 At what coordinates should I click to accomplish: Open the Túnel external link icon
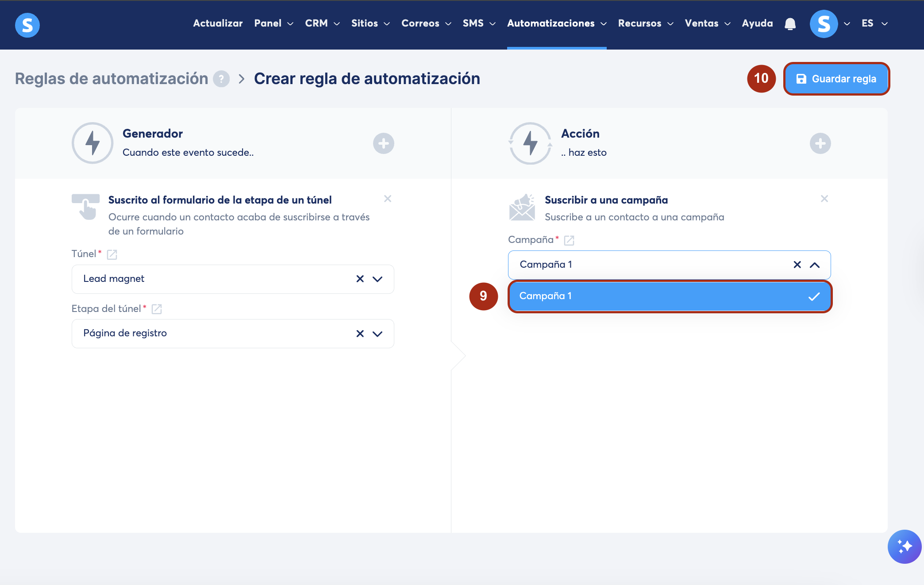(112, 254)
